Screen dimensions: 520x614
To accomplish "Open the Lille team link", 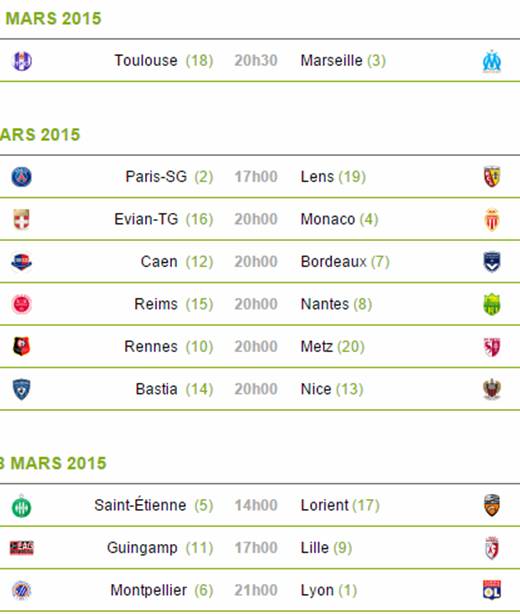I will [x=314, y=548].
